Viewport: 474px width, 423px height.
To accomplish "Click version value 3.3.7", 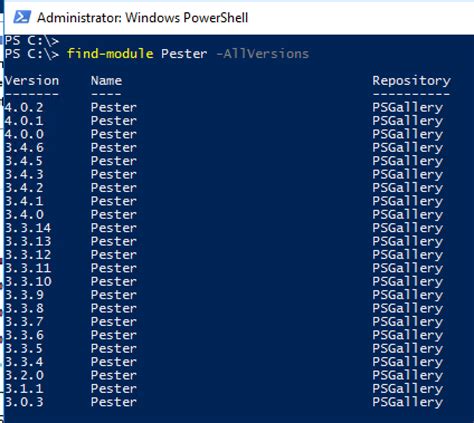I will (24, 321).
